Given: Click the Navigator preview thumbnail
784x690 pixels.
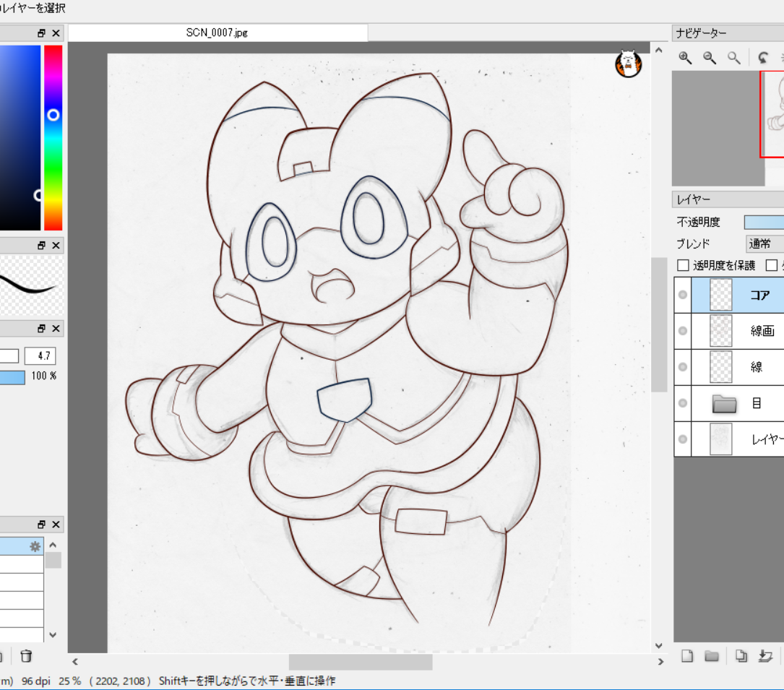Looking at the screenshot, I should (x=728, y=129).
